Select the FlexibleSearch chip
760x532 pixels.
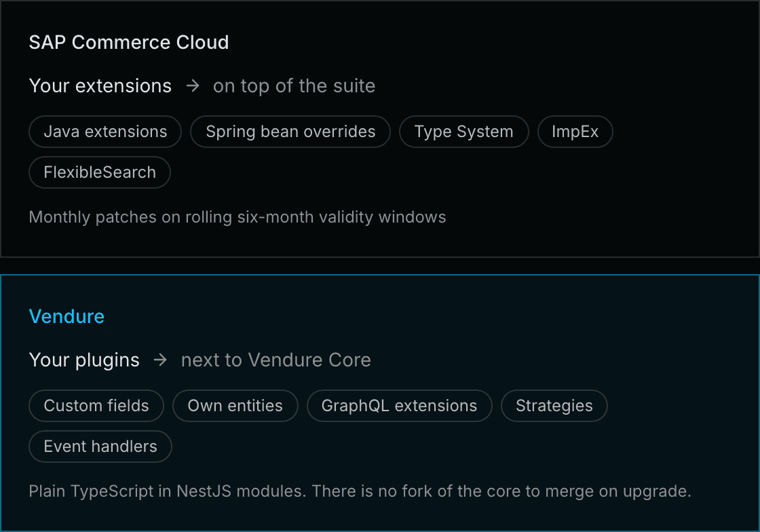[x=100, y=172]
